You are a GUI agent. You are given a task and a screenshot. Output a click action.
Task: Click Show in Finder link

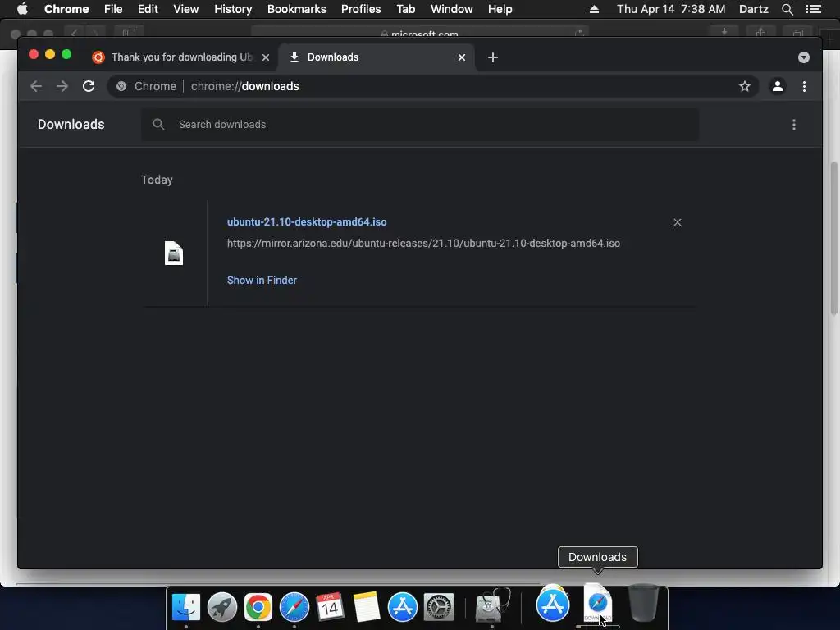tap(262, 281)
